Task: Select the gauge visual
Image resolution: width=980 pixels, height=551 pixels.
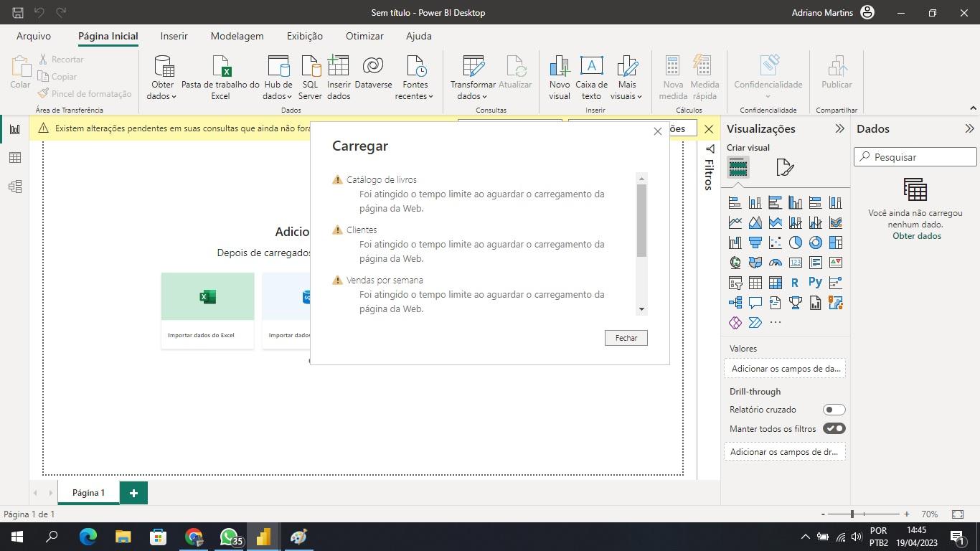Action: [776, 263]
